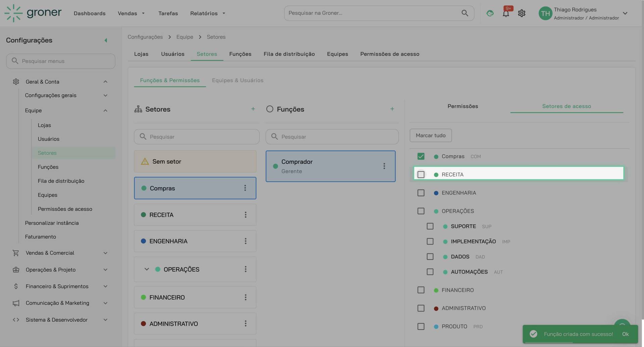Click the chat assistant icon in header

pyautogui.click(x=490, y=13)
